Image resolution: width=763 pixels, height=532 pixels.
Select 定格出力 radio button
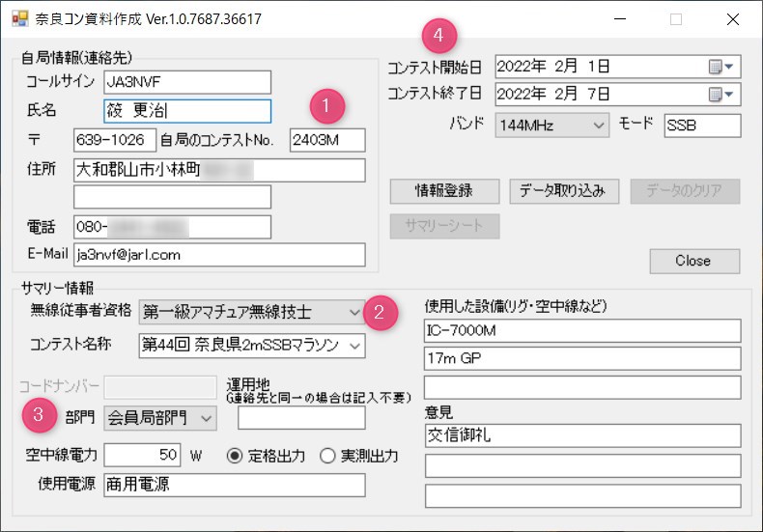coord(234,456)
